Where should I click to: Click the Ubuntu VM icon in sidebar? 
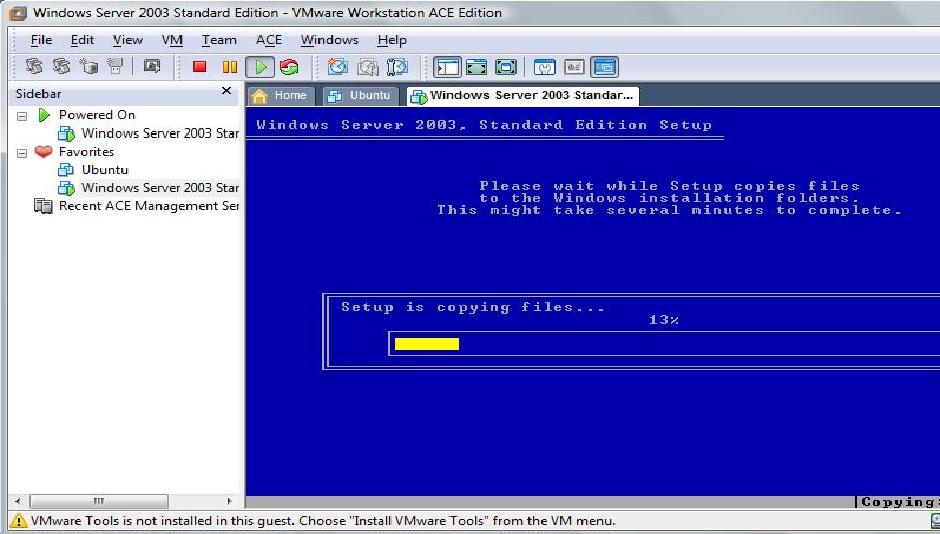65,170
